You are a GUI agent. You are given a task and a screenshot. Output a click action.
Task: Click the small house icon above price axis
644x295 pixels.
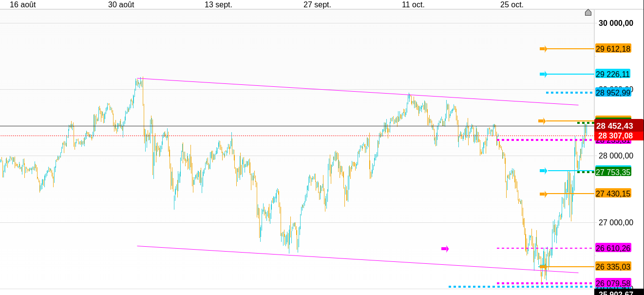click(588, 13)
